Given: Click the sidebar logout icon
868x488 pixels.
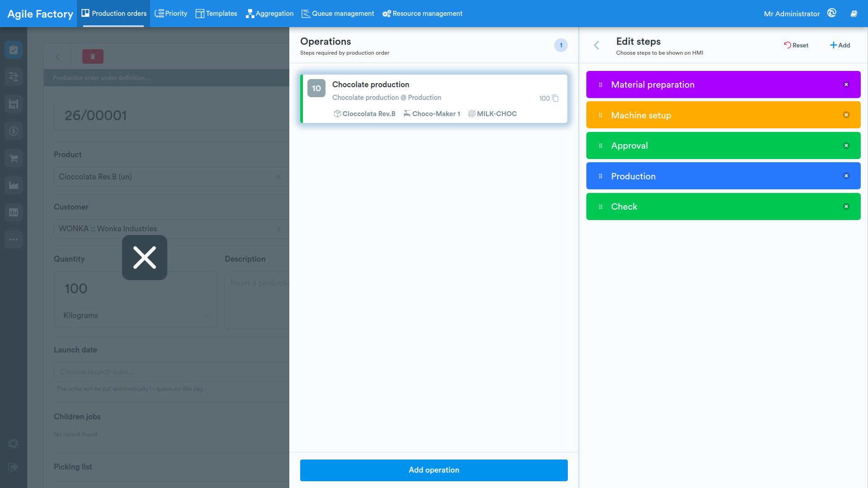Looking at the screenshot, I should [x=13, y=467].
